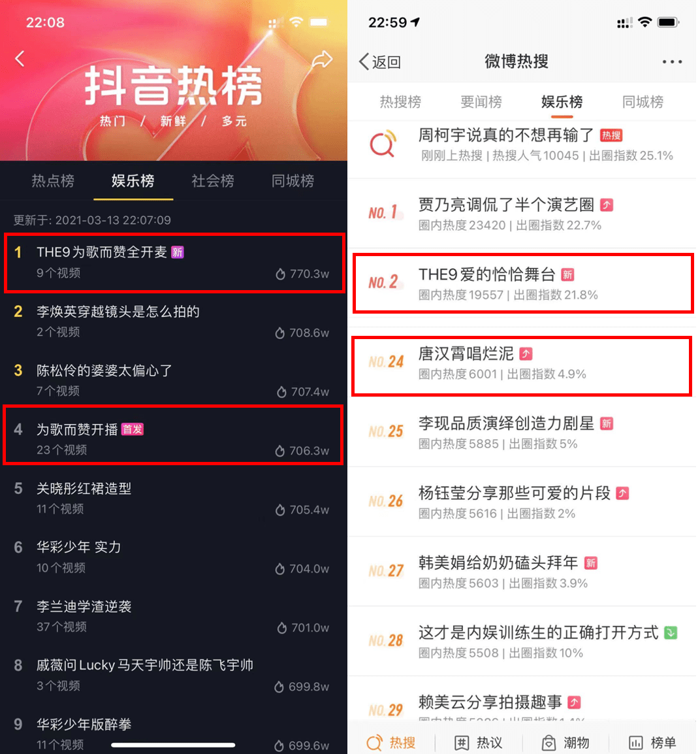Switch to the 社会榜 tab

click(x=213, y=181)
